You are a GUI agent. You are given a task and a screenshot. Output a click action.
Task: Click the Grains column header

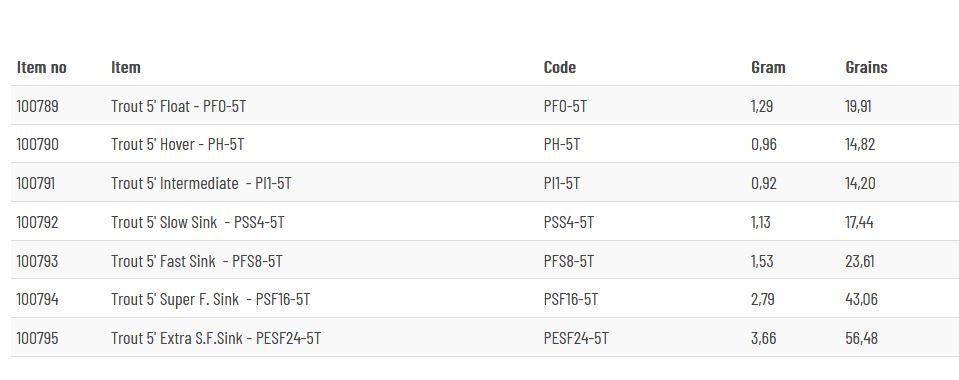(x=866, y=67)
